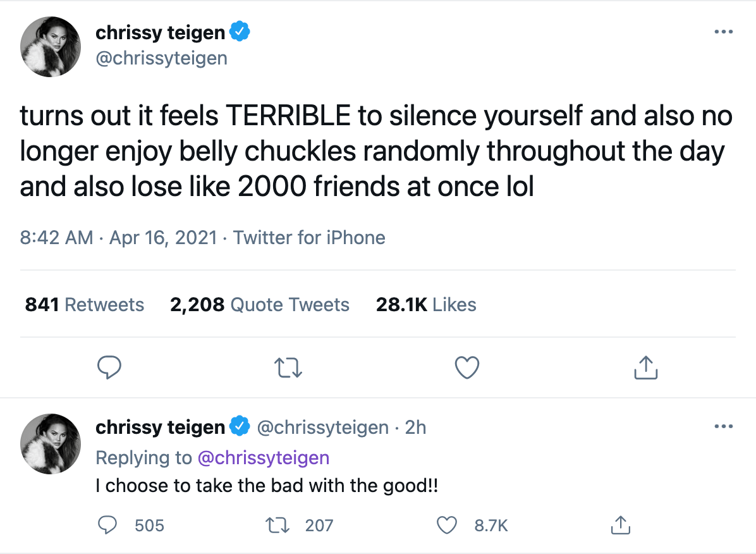
Task: Retweet the main tweet
Action: [288, 367]
